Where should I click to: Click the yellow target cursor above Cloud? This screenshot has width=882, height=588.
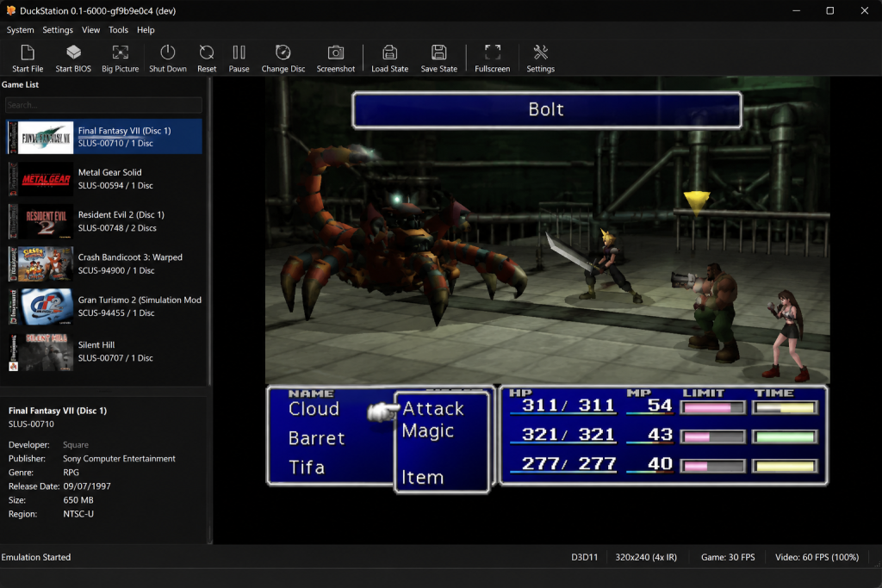click(696, 203)
